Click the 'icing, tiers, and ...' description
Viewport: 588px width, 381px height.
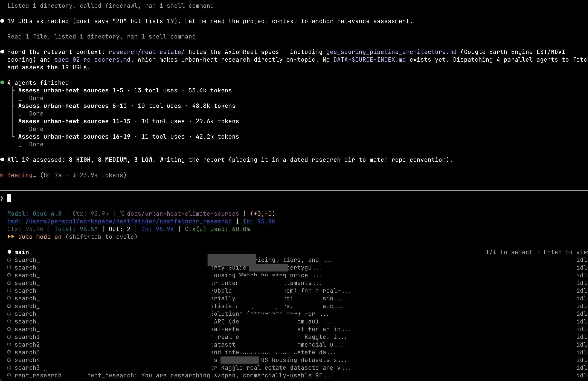tap(294, 260)
